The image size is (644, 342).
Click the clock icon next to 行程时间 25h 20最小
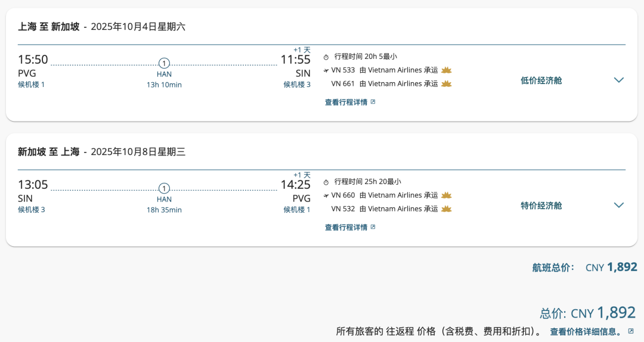point(326,182)
